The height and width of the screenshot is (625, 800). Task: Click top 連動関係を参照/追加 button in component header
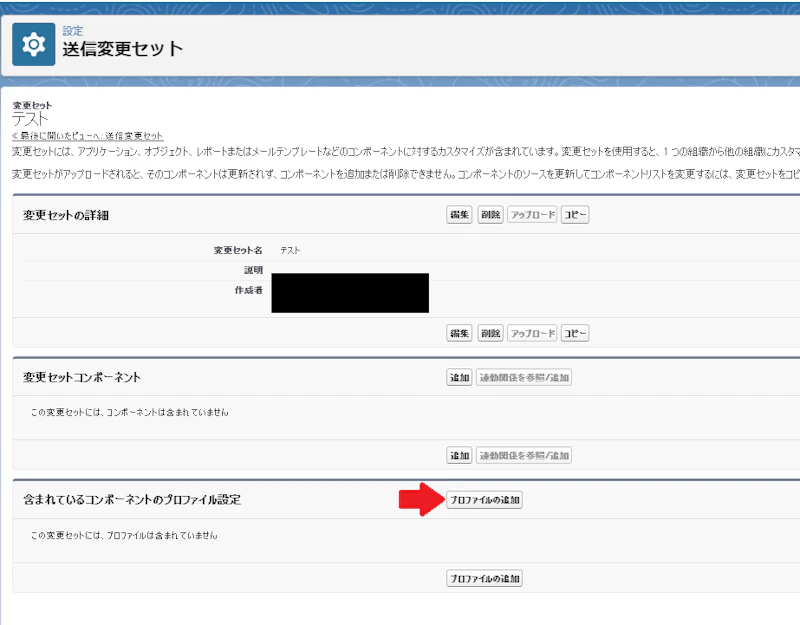click(524, 378)
